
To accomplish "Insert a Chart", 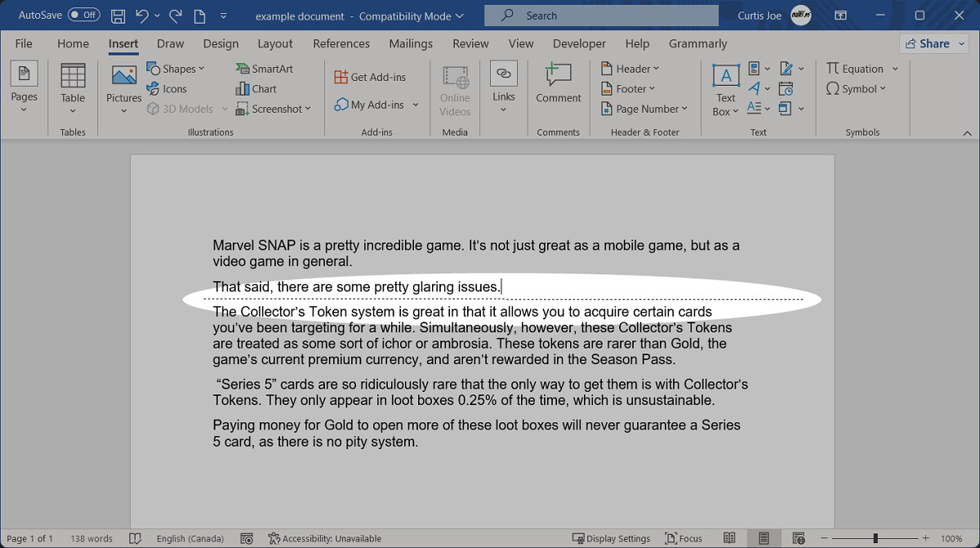I will [x=256, y=89].
